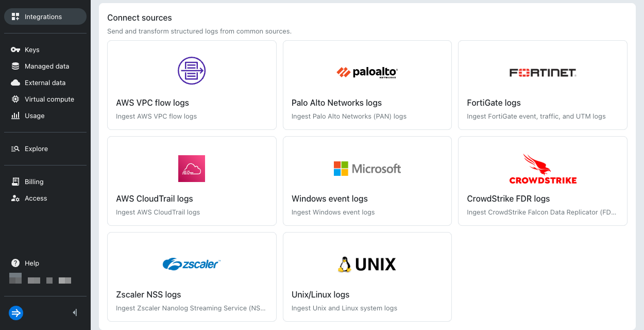
Task: Click the Microsoft logo
Action: tap(367, 169)
